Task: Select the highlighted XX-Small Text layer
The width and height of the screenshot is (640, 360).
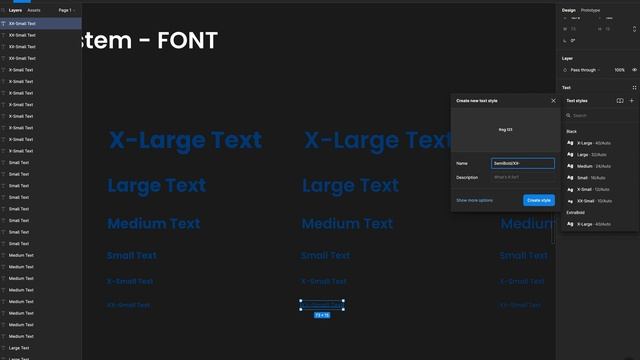Action: click(x=41, y=24)
